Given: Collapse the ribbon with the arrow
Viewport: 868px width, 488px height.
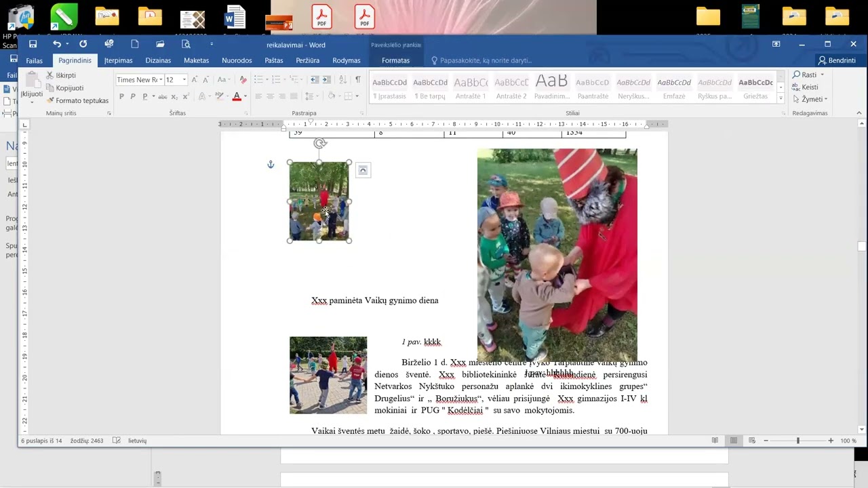Looking at the screenshot, I should [859, 113].
